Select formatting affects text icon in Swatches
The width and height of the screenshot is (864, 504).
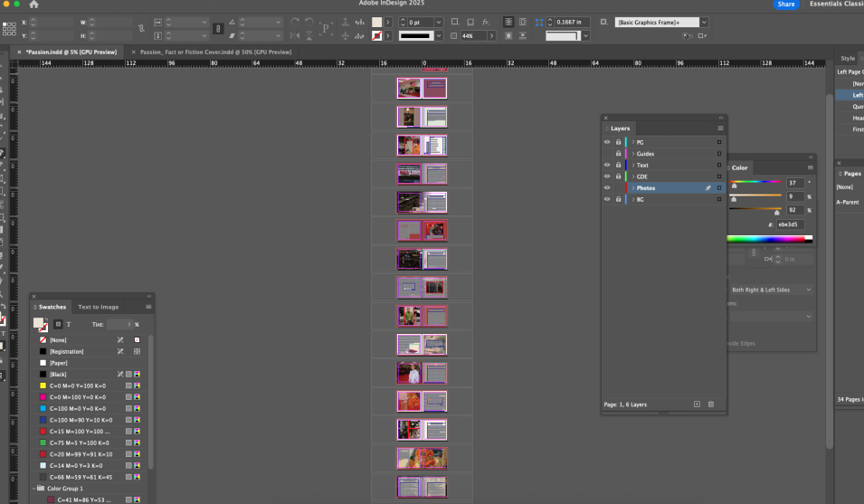[69, 324]
